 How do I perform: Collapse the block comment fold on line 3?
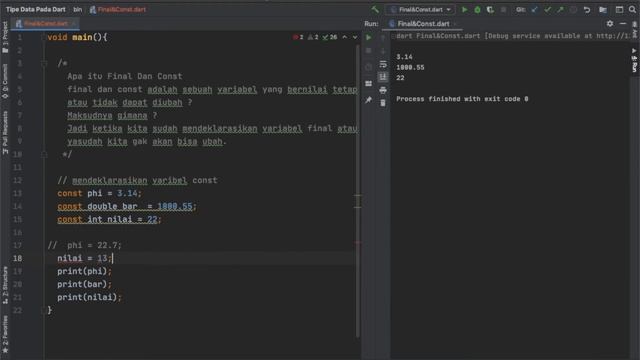click(44, 63)
